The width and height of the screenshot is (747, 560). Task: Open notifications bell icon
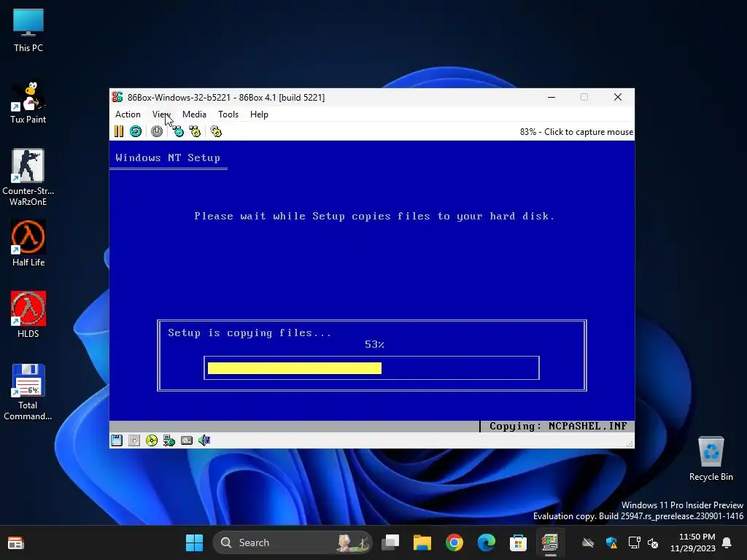pyautogui.click(x=727, y=542)
